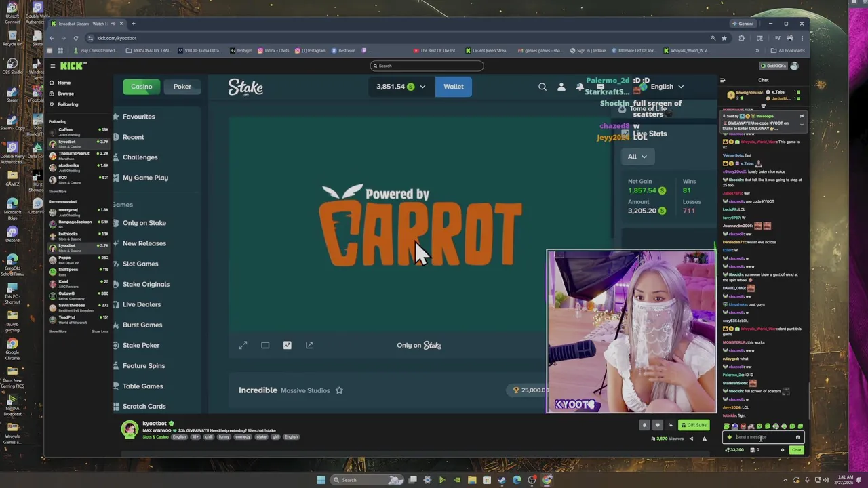868x488 pixels.
Task: Bookmark this page with the star icon
Action: coord(724,38)
